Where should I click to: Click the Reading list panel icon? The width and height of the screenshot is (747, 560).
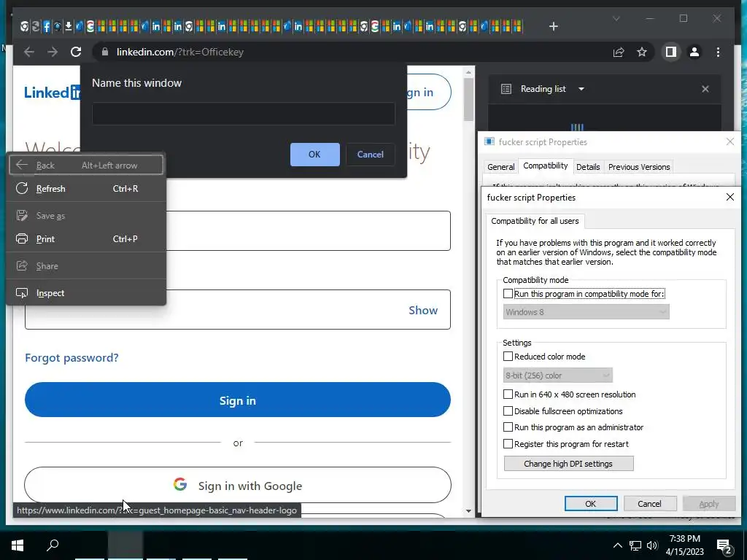click(506, 89)
